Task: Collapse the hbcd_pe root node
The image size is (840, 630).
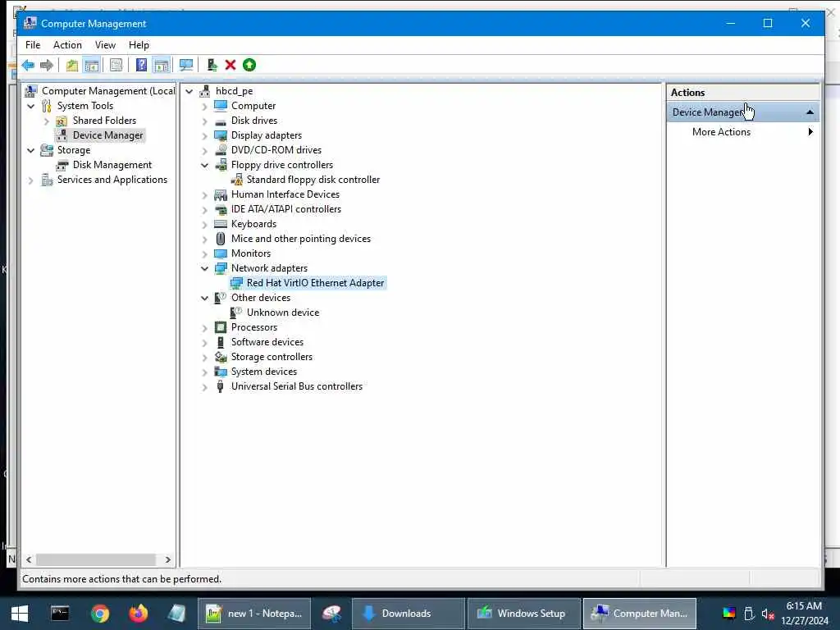Action: (189, 92)
